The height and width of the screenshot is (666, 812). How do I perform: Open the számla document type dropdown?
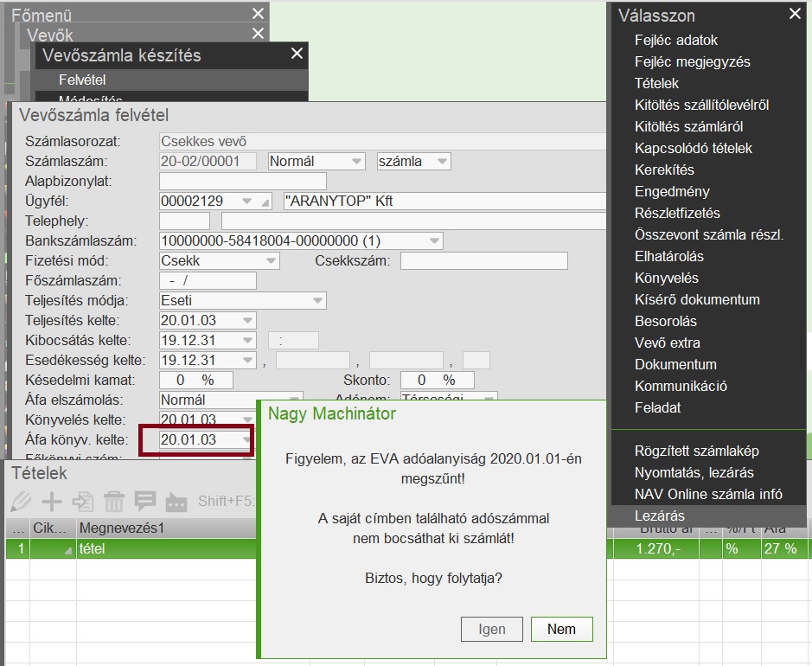tap(442, 161)
